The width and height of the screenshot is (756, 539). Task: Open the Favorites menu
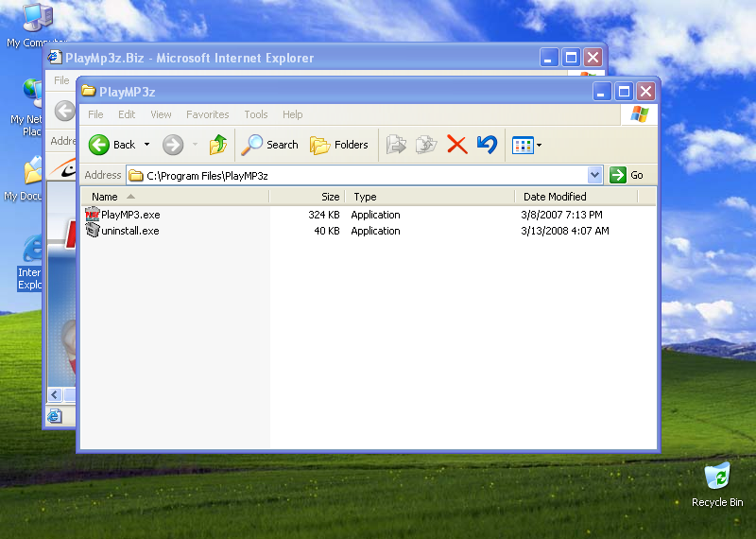(x=207, y=114)
